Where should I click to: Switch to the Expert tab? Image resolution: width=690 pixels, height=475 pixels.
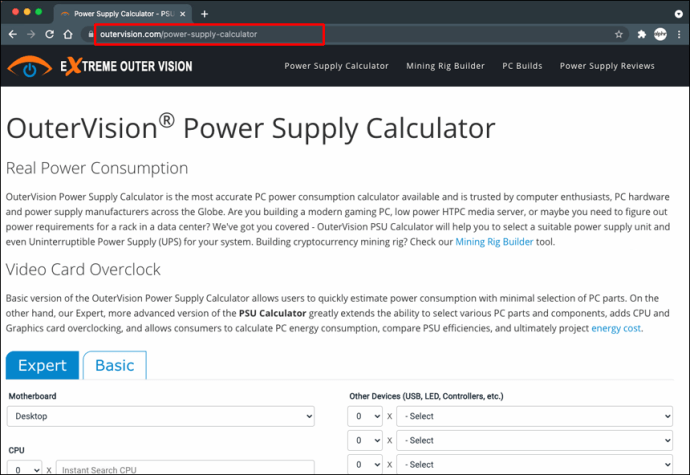pos(42,365)
